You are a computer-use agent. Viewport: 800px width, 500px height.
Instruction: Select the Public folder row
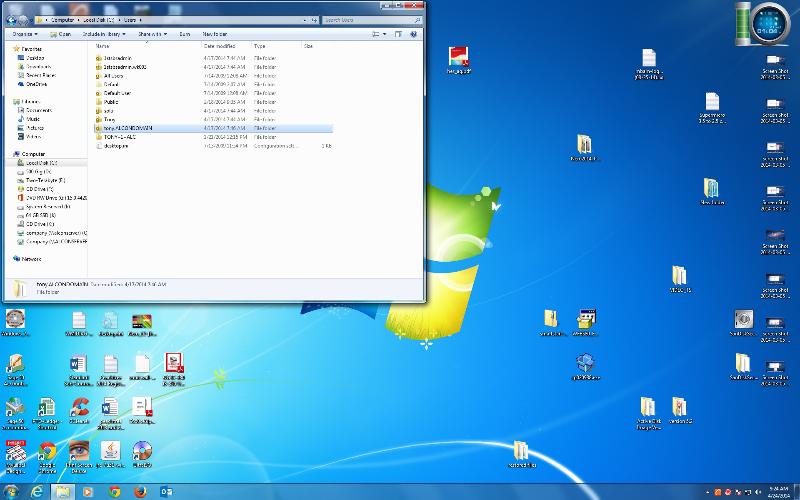[x=213, y=102]
